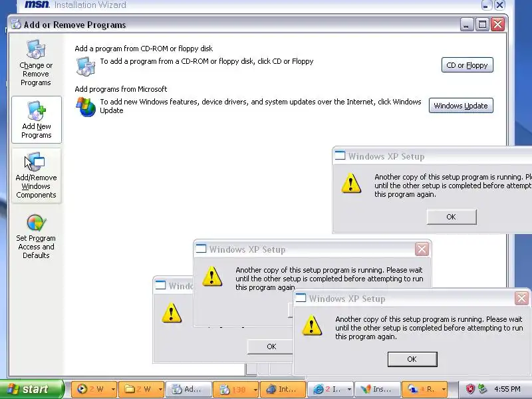Open Internet Explorer taskbar group
The image size is (532, 399).
331,389
